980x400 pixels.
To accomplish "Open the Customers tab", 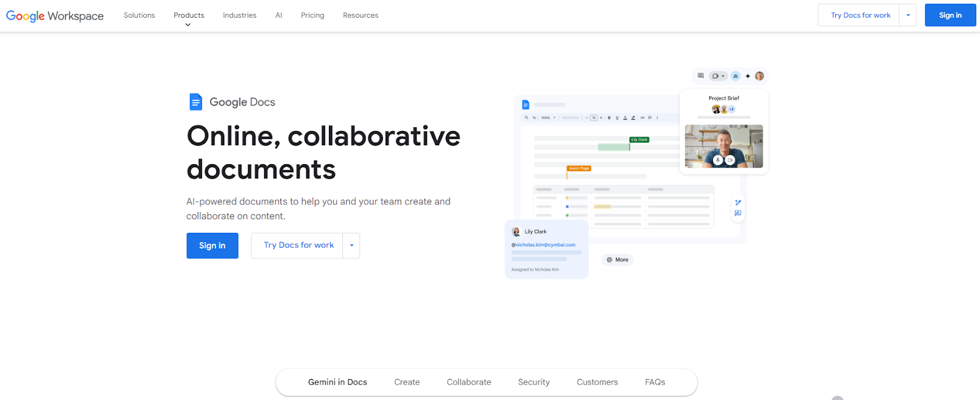I will [597, 382].
